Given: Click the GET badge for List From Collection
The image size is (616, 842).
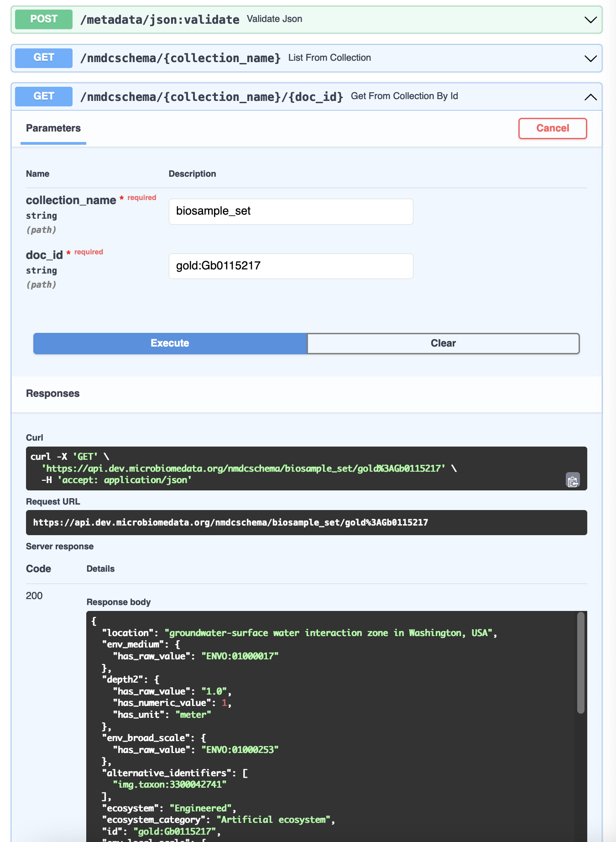Looking at the screenshot, I should point(44,58).
